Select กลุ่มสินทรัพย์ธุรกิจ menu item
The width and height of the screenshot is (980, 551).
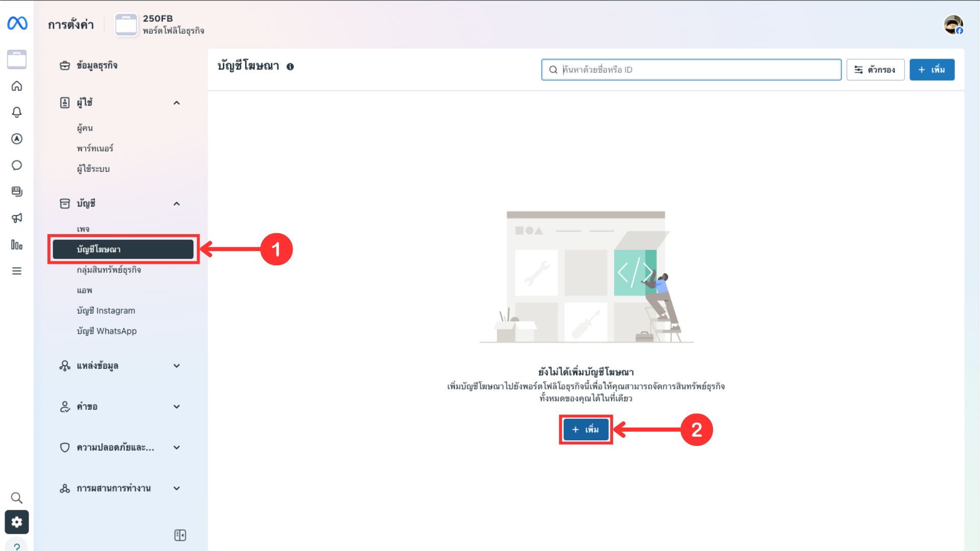109,270
